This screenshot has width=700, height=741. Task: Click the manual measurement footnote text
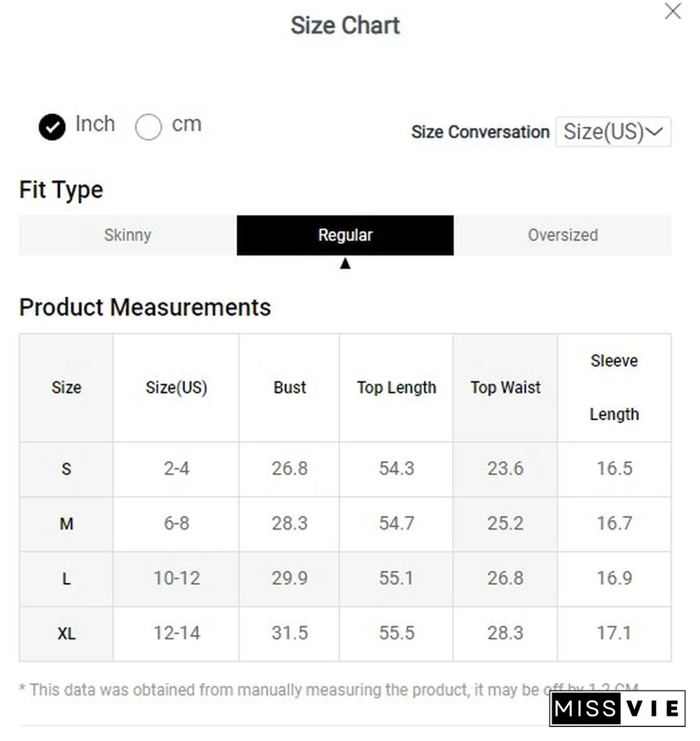point(280,690)
